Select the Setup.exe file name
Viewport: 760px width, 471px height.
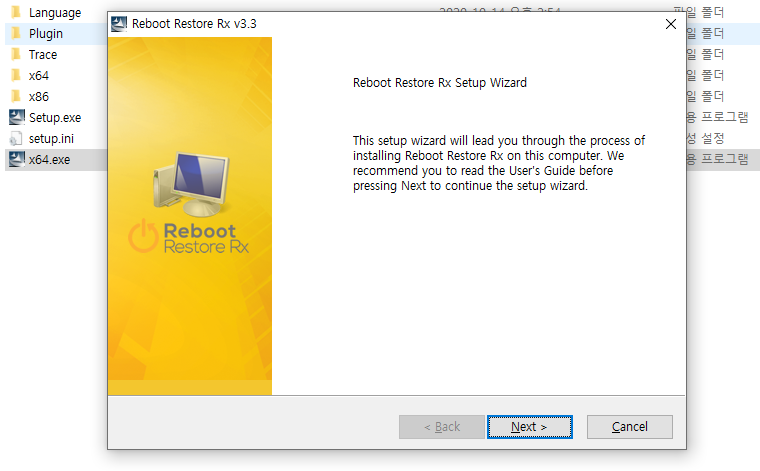coord(55,118)
